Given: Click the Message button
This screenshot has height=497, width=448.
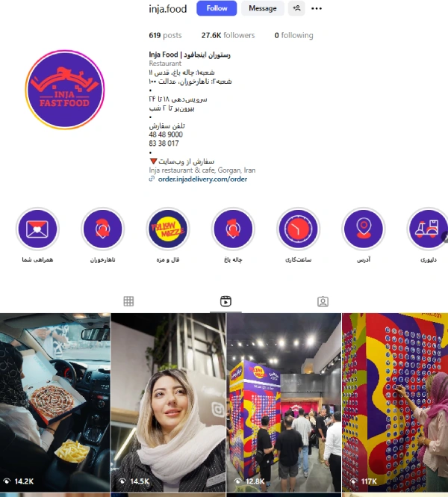Looking at the screenshot, I should [x=263, y=8].
